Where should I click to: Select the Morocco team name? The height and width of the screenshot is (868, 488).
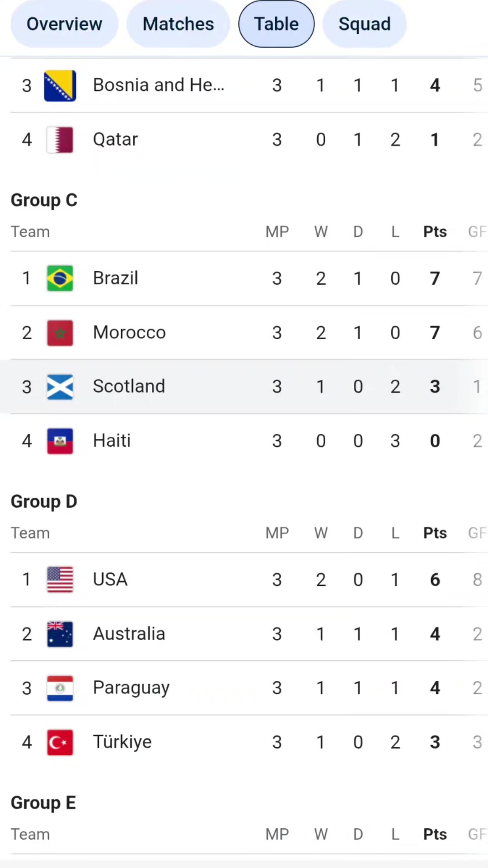129,332
